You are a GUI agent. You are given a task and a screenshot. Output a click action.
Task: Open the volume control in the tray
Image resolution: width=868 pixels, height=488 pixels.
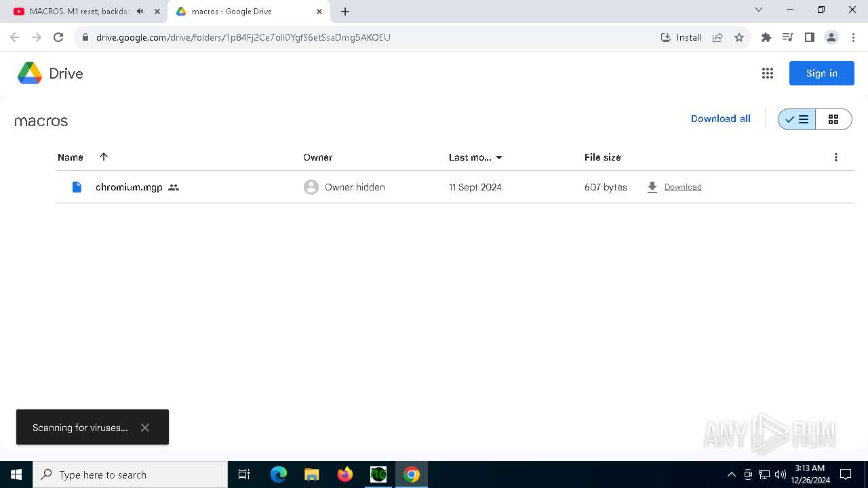click(x=781, y=474)
